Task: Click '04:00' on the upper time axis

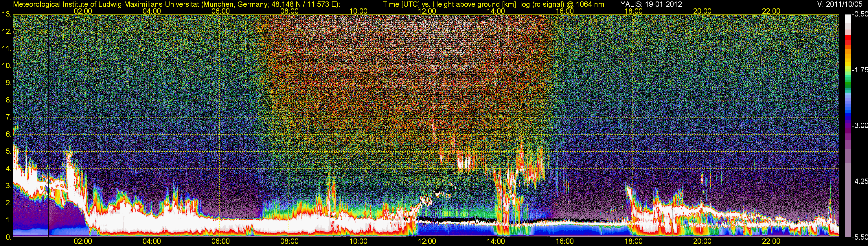Action: [x=152, y=11]
